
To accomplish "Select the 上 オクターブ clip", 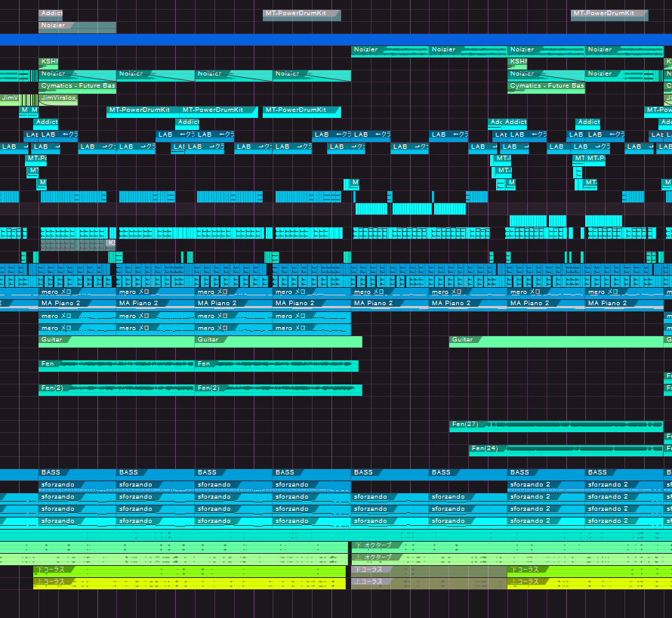I will click(512, 559).
